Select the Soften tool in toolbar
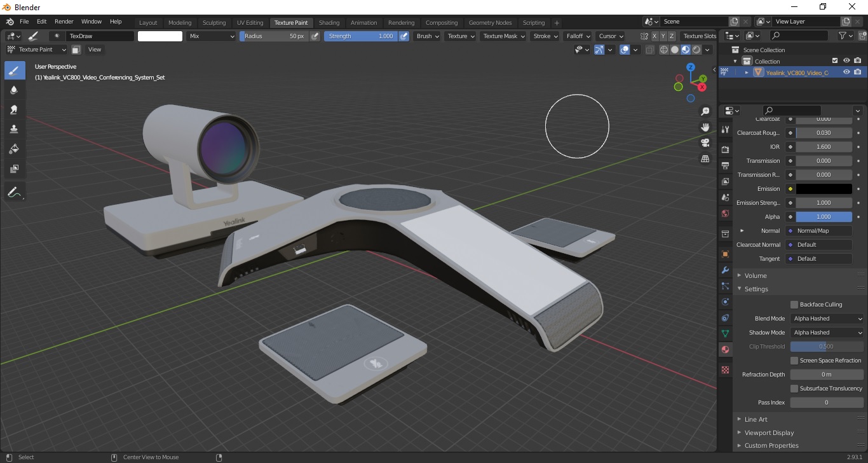This screenshot has height=463, width=868. (14, 90)
